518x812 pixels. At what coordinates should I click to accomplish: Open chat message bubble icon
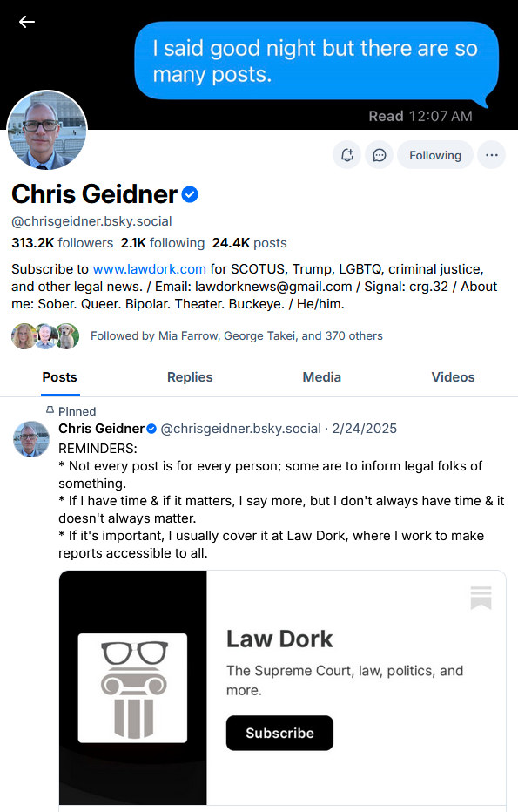[380, 155]
